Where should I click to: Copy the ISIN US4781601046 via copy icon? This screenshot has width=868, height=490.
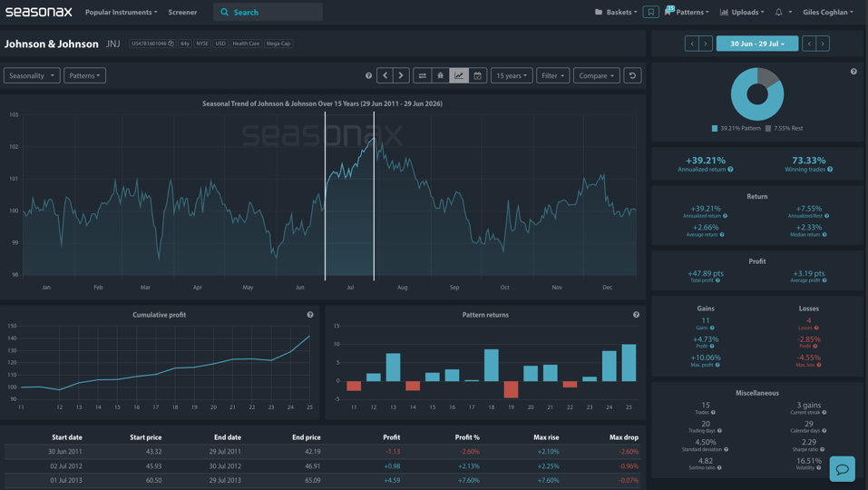171,44
